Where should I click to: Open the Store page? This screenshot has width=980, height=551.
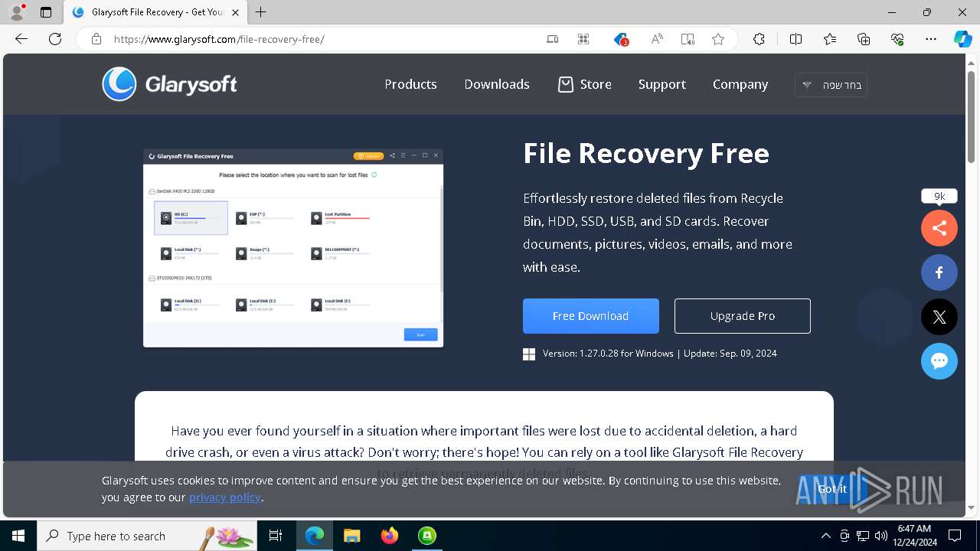tap(585, 84)
